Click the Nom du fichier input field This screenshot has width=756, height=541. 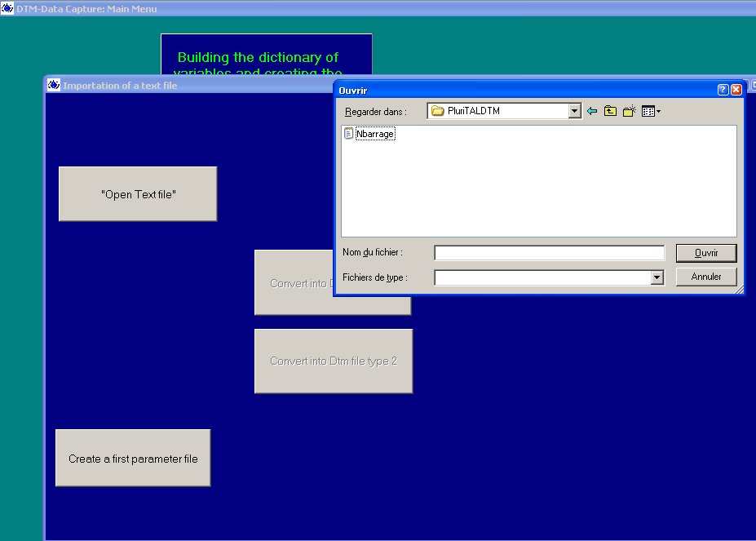(x=549, y=253)
